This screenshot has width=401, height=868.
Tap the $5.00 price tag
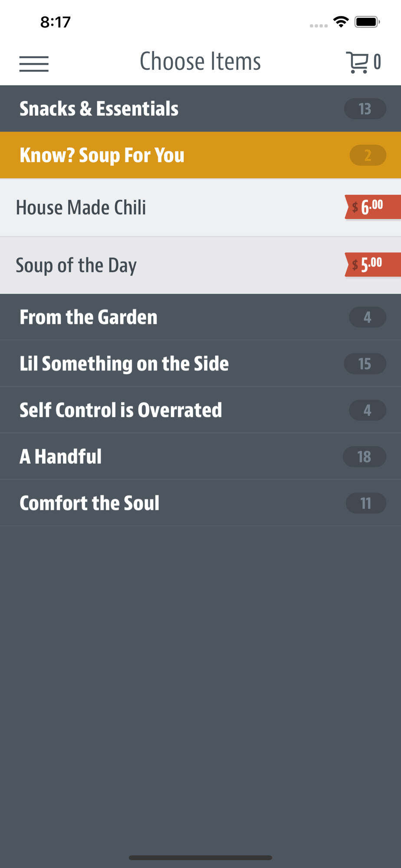(x=373, y=265)
